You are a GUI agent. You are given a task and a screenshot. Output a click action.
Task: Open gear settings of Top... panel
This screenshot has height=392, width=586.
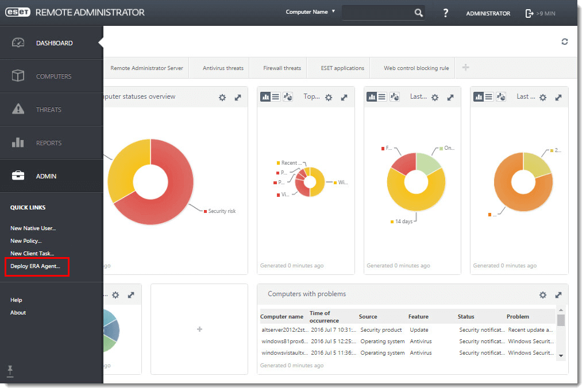(x=329, y=98)
